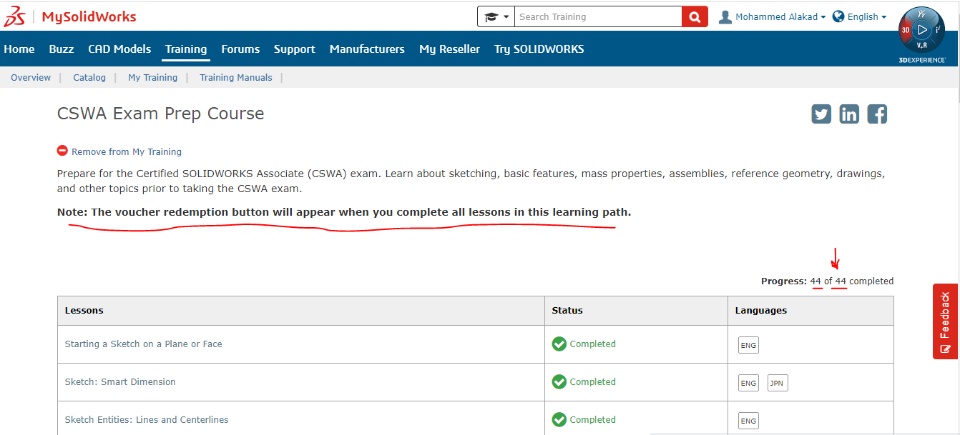Open Try SOLIDWORKS in the navigation bar
This screenshot has height=435, width=960.
click(x=539, y=49)
